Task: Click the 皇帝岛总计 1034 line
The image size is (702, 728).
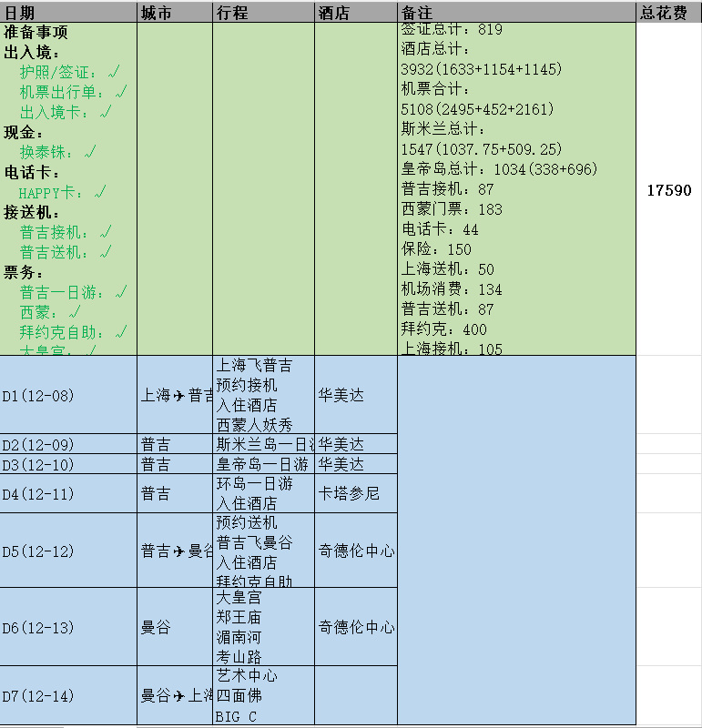Action: (499, 169)
